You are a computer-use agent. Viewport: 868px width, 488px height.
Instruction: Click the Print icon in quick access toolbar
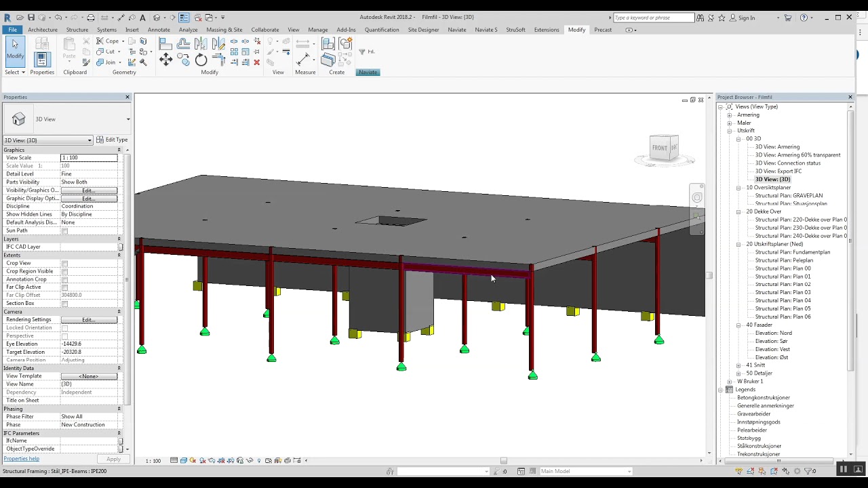point(91,18)
